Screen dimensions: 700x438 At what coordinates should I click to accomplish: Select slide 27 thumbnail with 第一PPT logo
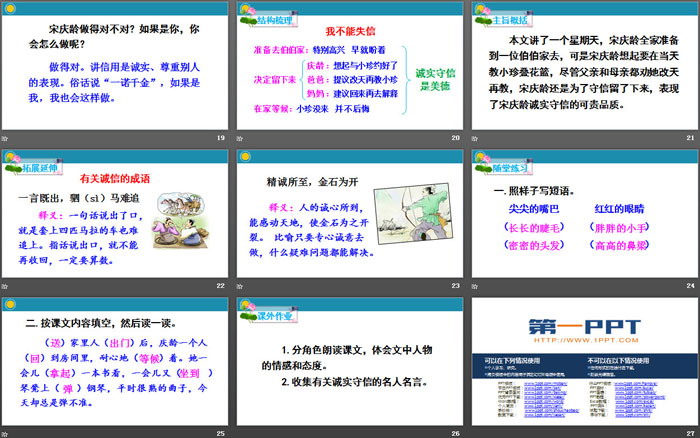tap(585, 361)
